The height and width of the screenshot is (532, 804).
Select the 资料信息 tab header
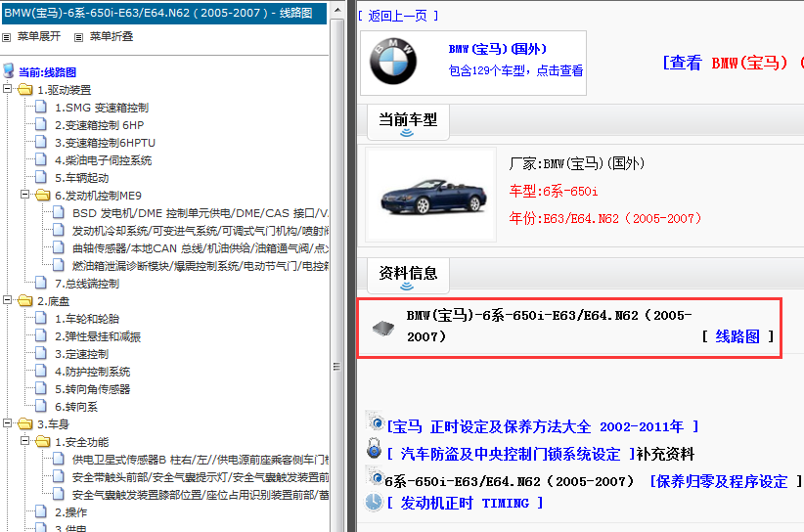[408, 275]
